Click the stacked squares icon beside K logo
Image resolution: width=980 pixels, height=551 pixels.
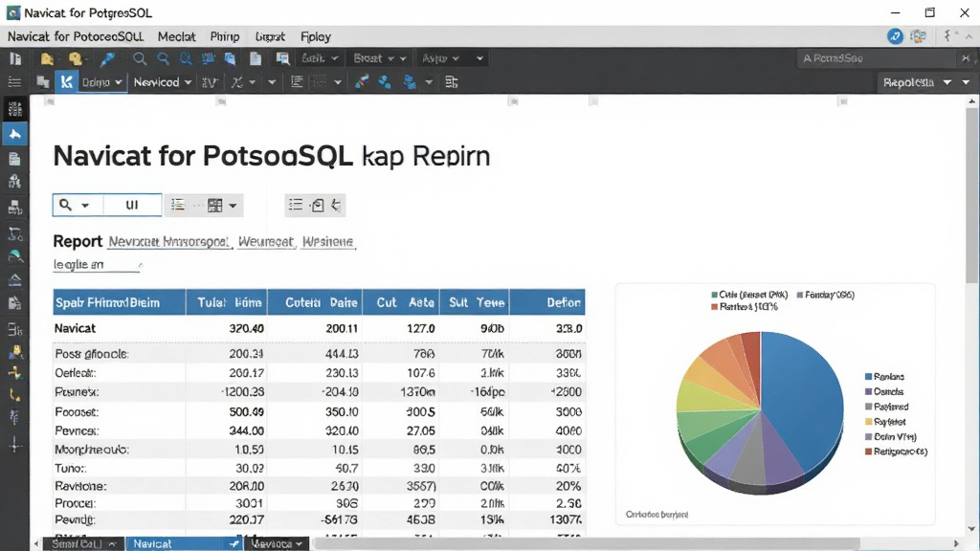42,82
